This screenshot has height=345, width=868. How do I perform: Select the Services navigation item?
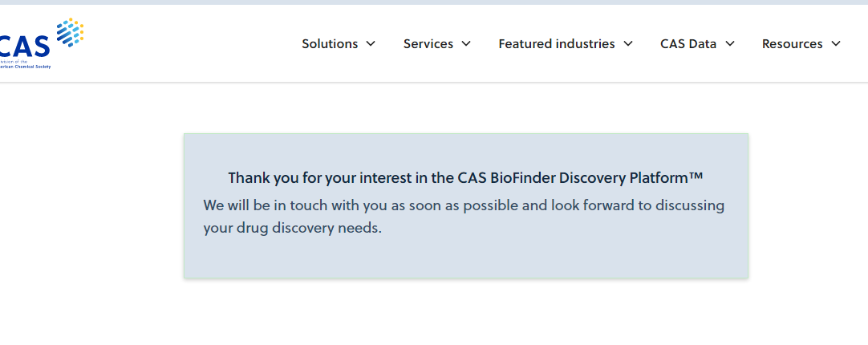428,44
